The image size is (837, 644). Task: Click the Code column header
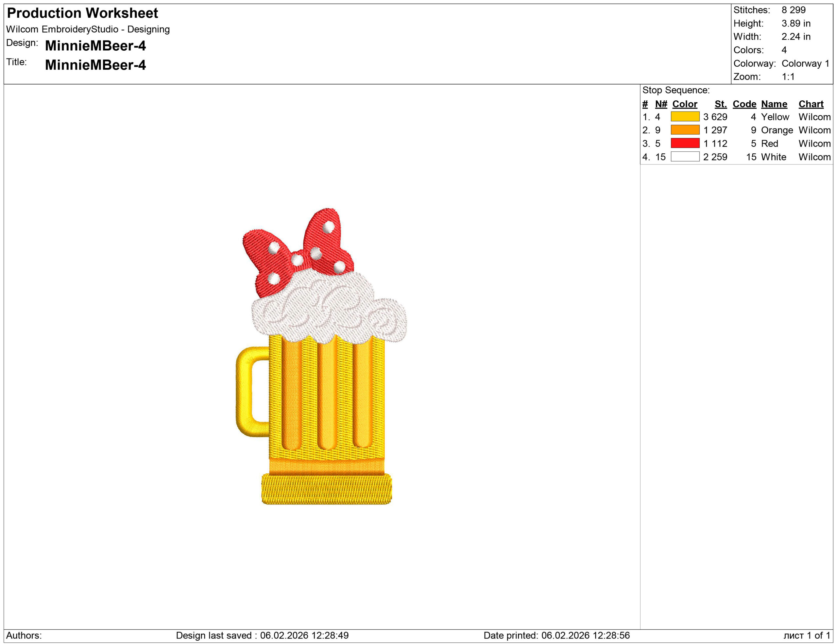[744, 104]
